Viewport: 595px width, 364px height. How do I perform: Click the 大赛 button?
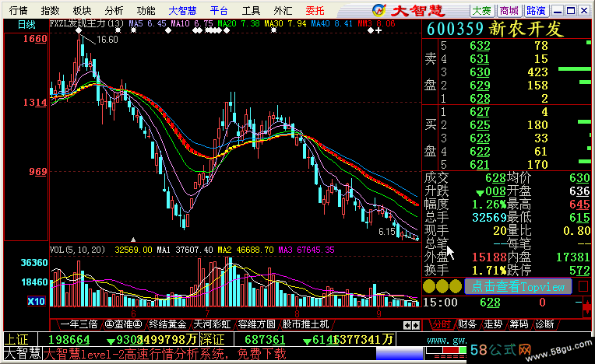pos(482,11)
